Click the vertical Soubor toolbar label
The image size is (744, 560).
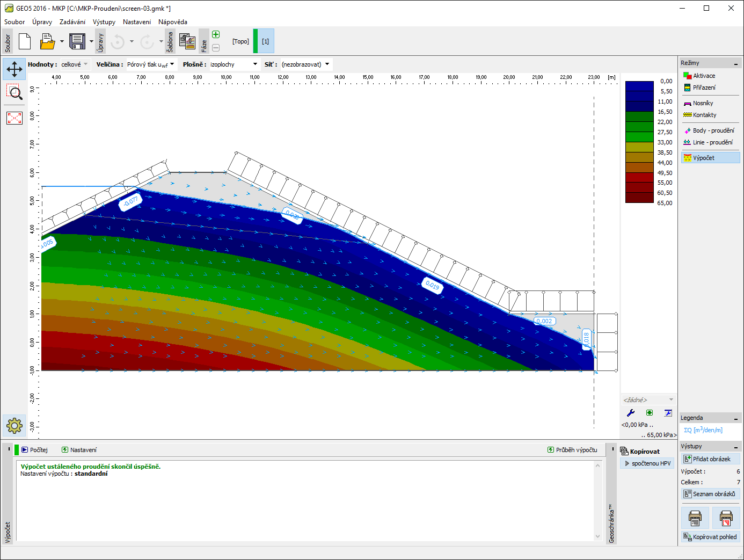(8, 42)
